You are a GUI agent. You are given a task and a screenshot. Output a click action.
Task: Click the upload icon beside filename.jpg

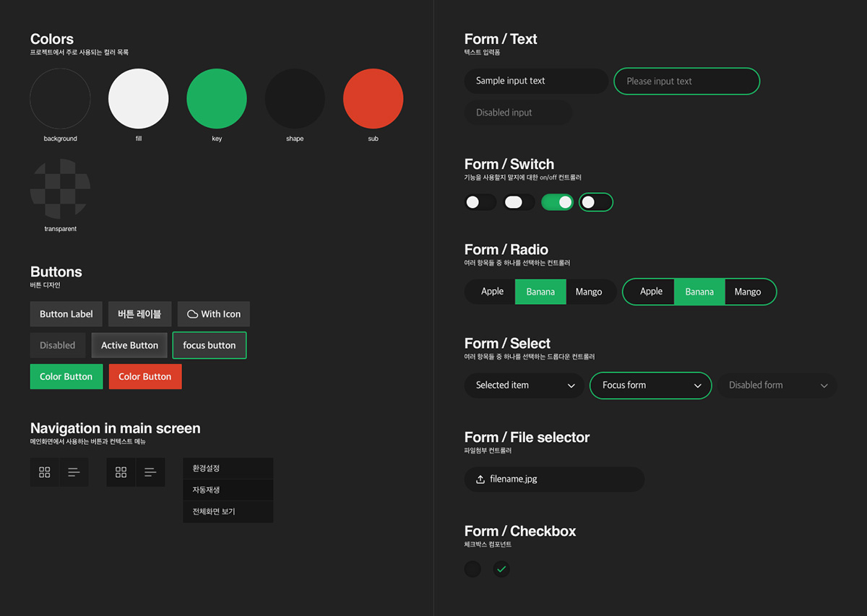(480, 480)
